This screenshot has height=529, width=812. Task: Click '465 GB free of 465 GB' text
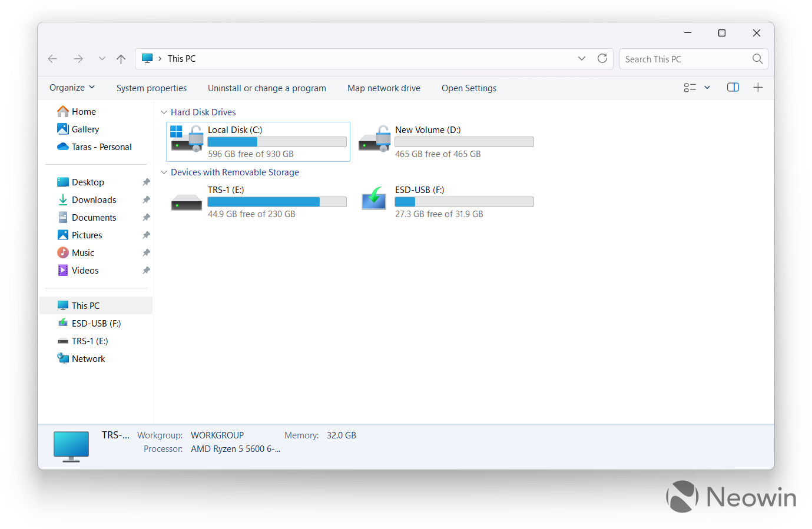point(438,154)
